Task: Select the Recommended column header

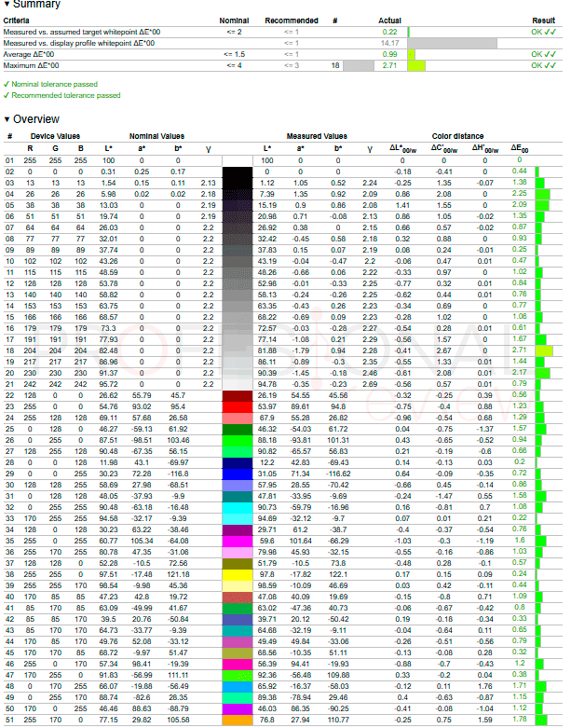Action: click(x=292, y=21)
